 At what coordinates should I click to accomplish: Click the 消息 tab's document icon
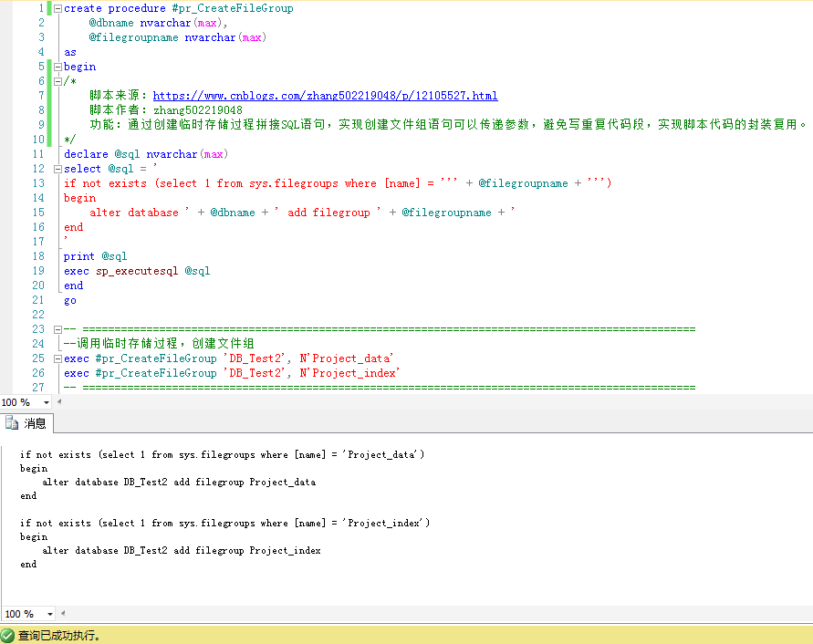click(11, 423)
